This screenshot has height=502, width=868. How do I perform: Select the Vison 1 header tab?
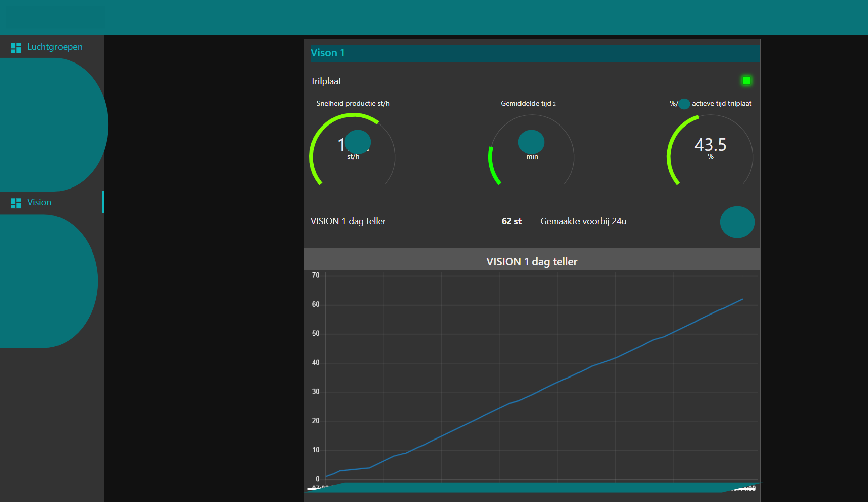[x=328, y=52]
